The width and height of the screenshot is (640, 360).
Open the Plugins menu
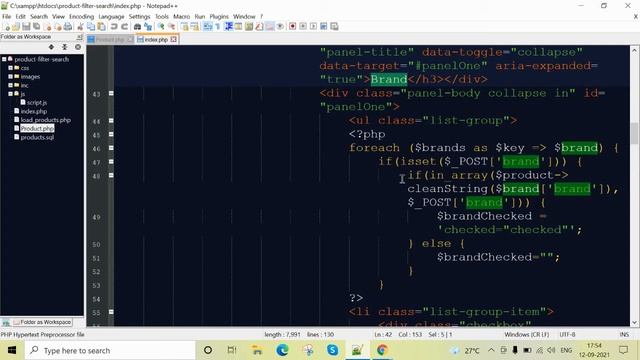click(219, 16)
